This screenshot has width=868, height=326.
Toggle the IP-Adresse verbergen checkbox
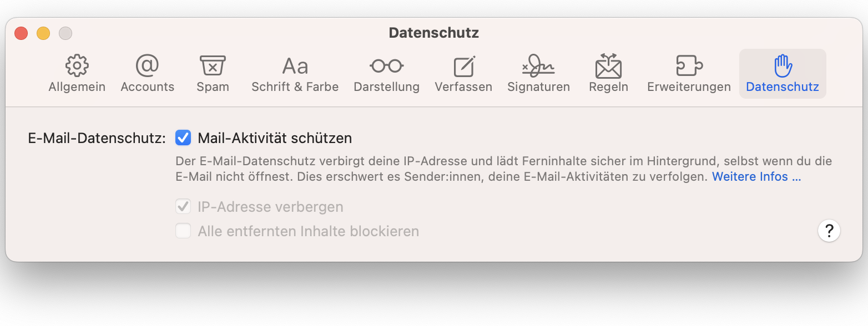click(183, 207)
